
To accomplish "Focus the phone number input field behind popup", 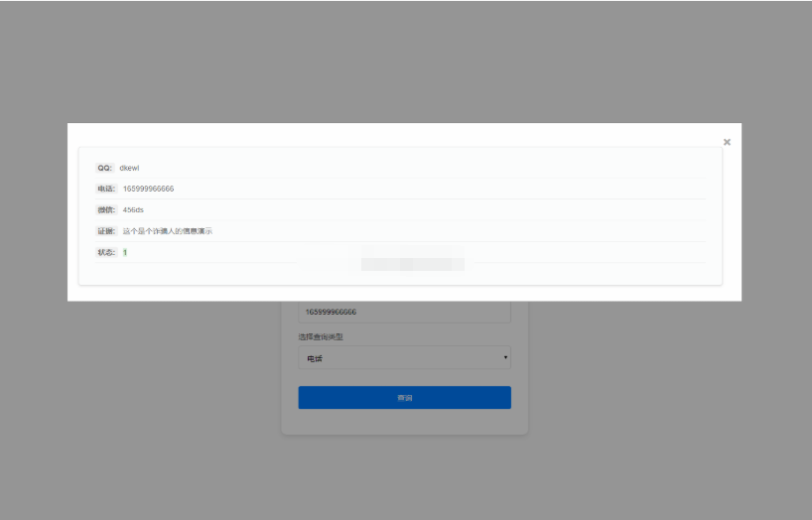I will pos(404,312).
